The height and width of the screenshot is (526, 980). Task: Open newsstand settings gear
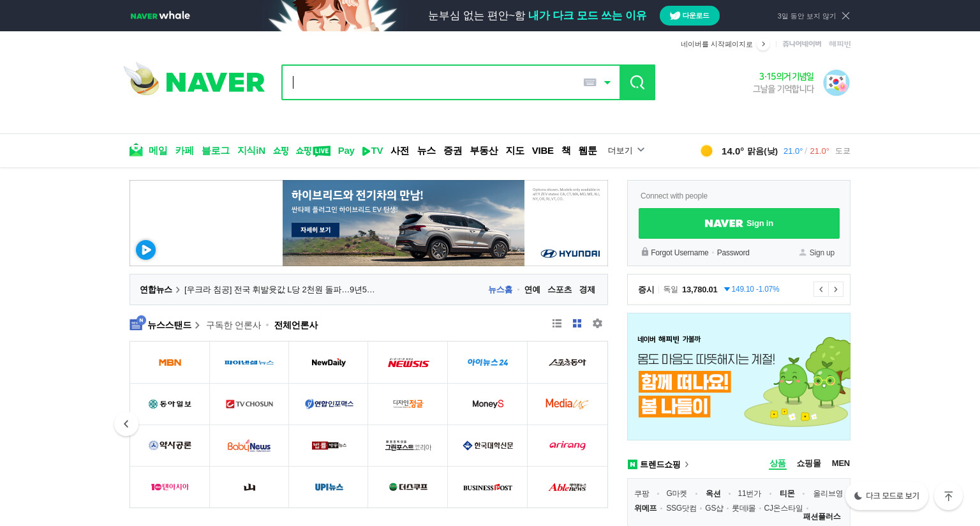click(x=597, y=324)
